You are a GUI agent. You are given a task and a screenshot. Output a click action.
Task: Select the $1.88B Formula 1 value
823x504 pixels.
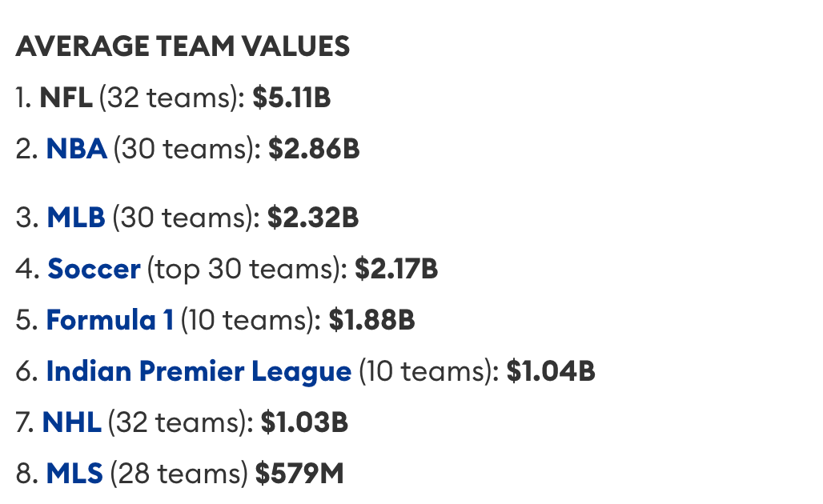[x=371, y=320]
